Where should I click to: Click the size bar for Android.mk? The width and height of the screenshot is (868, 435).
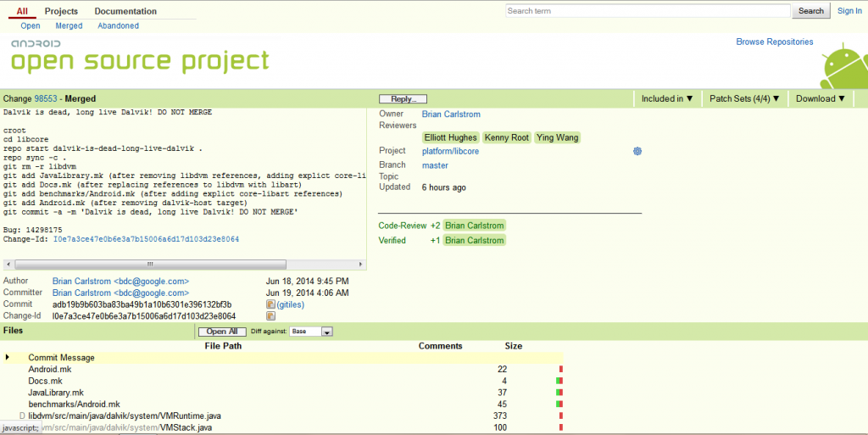tap(561, 369)
